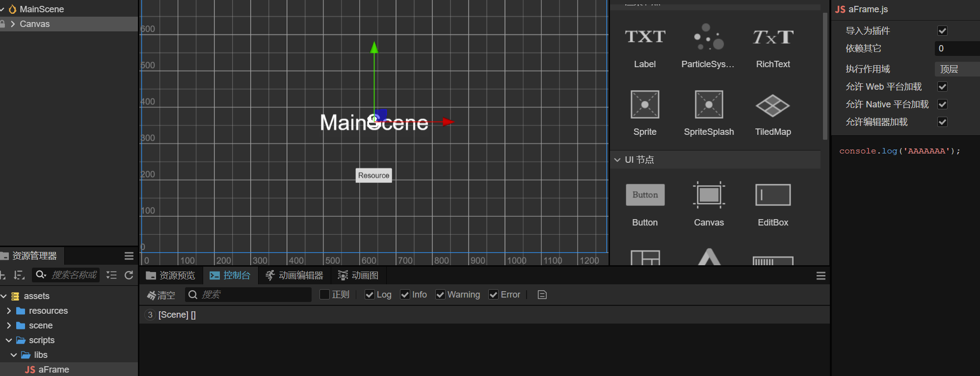This screenshot has height=376, width=980.
Task: Open the asset manager panel menu
Action: pos(129,256)
